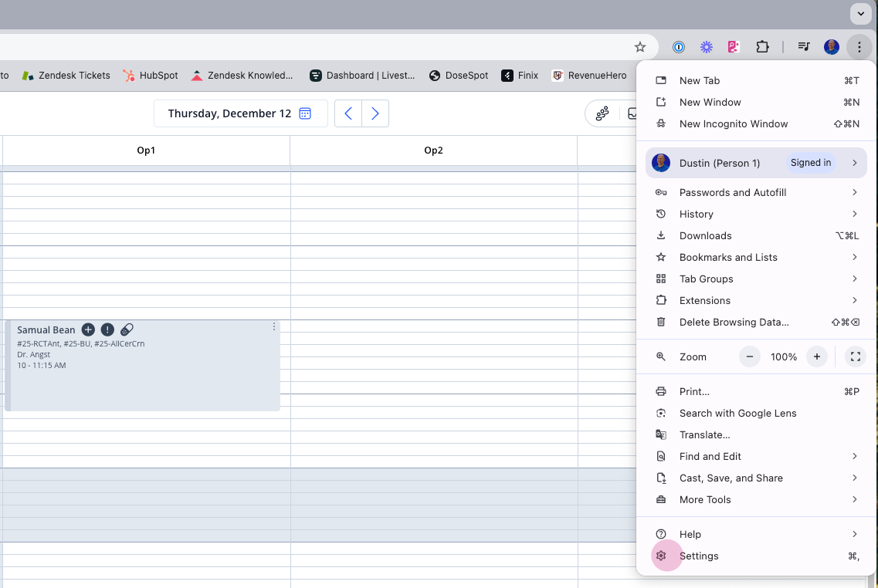Viewport: 878px width, 588px height.
Task: Click the Signed in badge
Action: (810, 163)
